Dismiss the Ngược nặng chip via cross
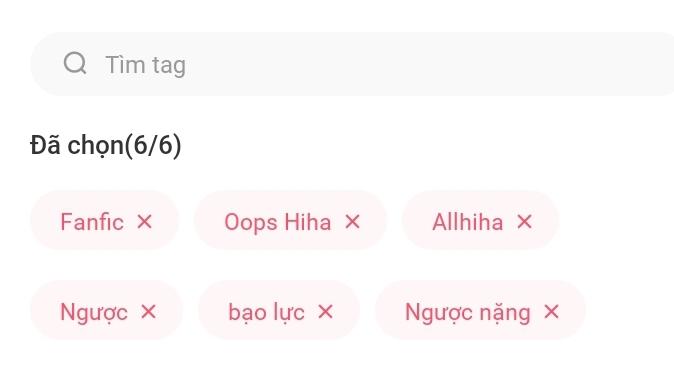The height and width of the screenshot is (381, 674). point(551,312)
